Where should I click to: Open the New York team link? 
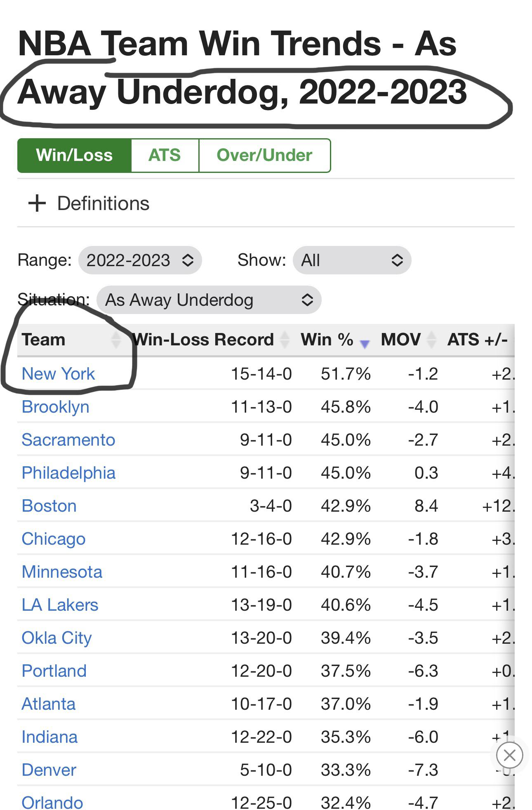[x=58, y=374]
